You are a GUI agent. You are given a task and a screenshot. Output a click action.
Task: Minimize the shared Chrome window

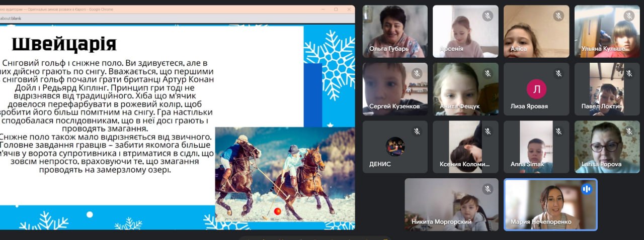point(323,9)
